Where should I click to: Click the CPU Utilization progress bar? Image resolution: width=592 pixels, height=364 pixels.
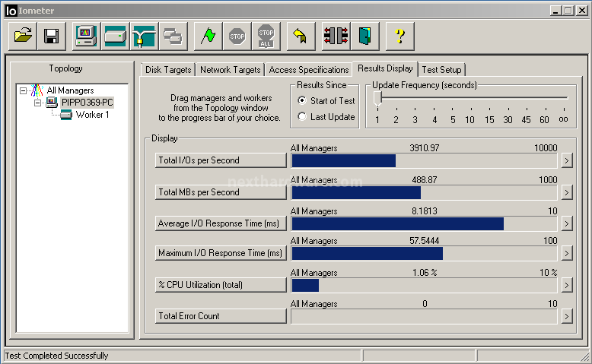424,286
